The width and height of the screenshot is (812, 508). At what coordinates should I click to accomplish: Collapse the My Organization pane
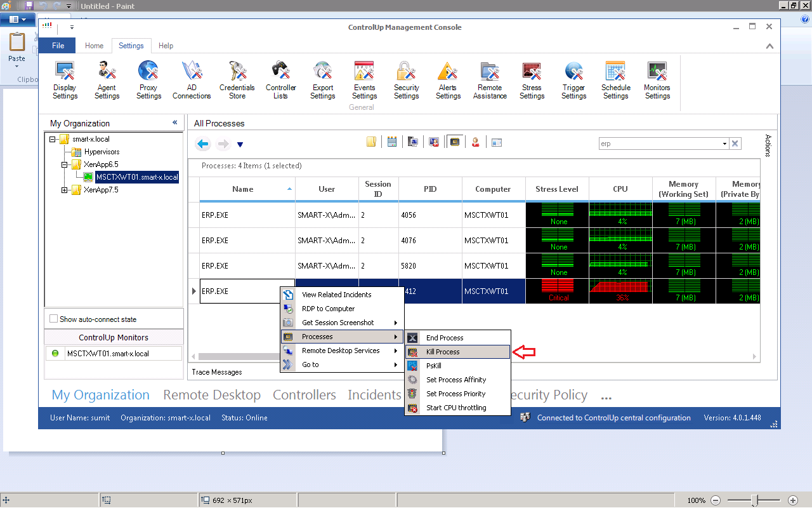(175, 123)
